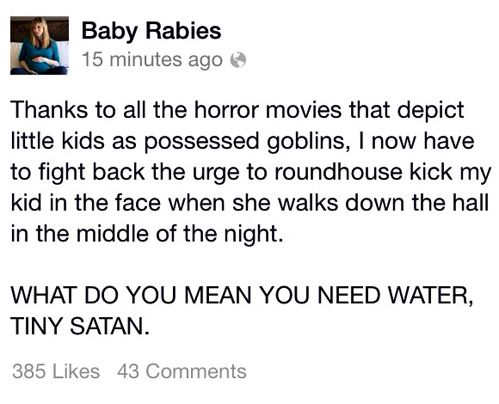Click the word "Comments" under the post

tap(196, 371)
